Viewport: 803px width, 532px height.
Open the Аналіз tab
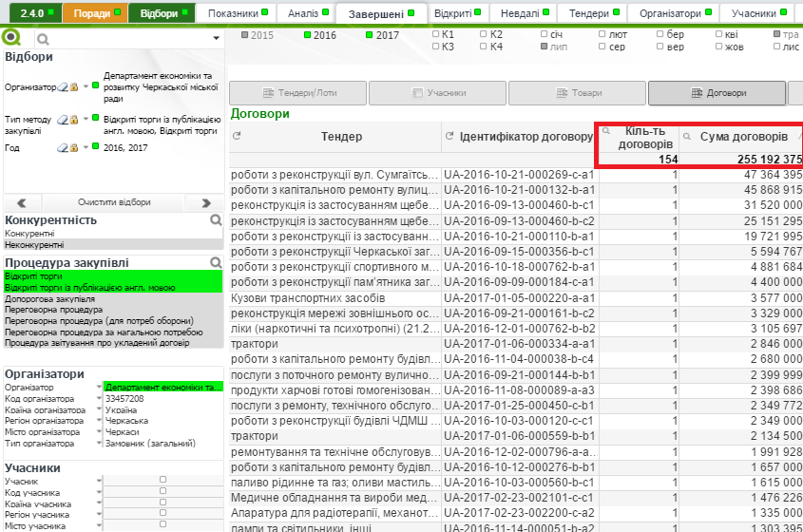point(302,14)
